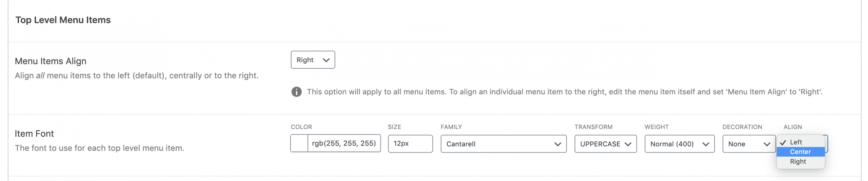Click the COLOR column label
868x181 pixels.
click(x=301, y=127)
